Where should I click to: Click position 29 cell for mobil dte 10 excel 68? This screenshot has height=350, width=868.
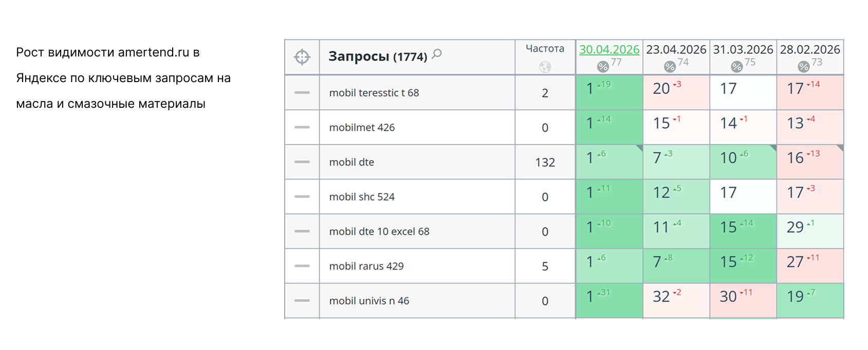(810, 231)
